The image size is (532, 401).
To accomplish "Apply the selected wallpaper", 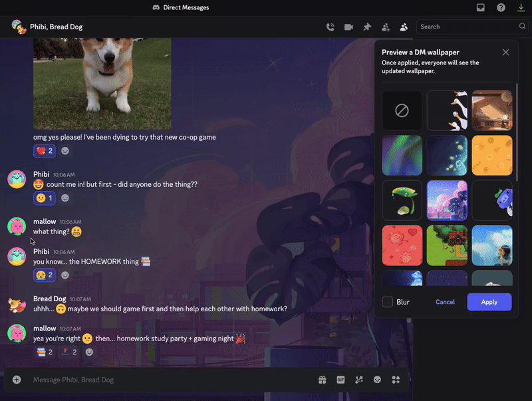I will click(489, 302).
